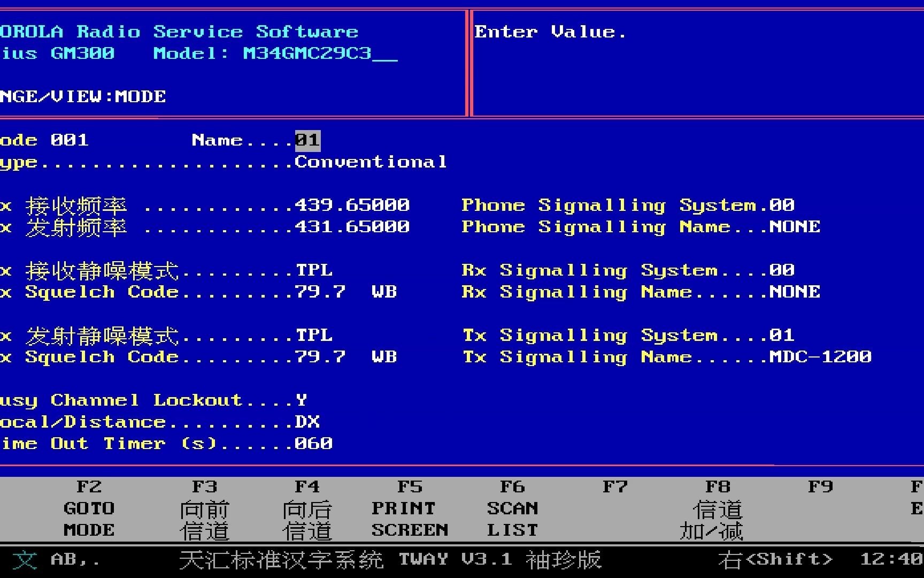The height and width of the screenshot is (578, 924).
Task: Click the F9 function key label
Action: tap(820, 486)
